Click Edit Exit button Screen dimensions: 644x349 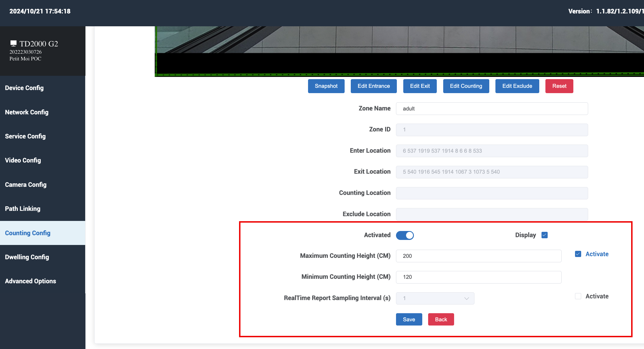(420, 86)
